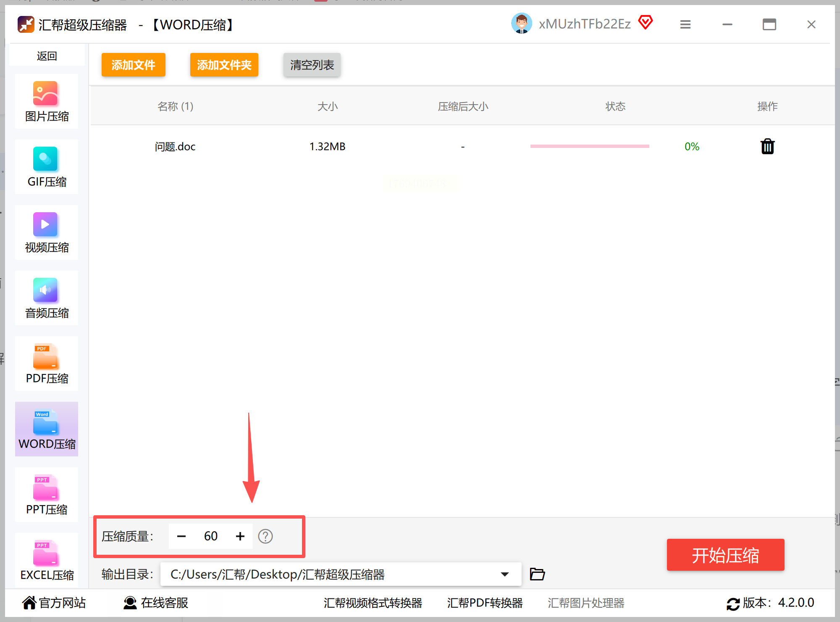Image resolution: width=840 pixels, height=622 pixels.
Task: Select the WORD压缩 sidebar tab
Action: (46, 429)
